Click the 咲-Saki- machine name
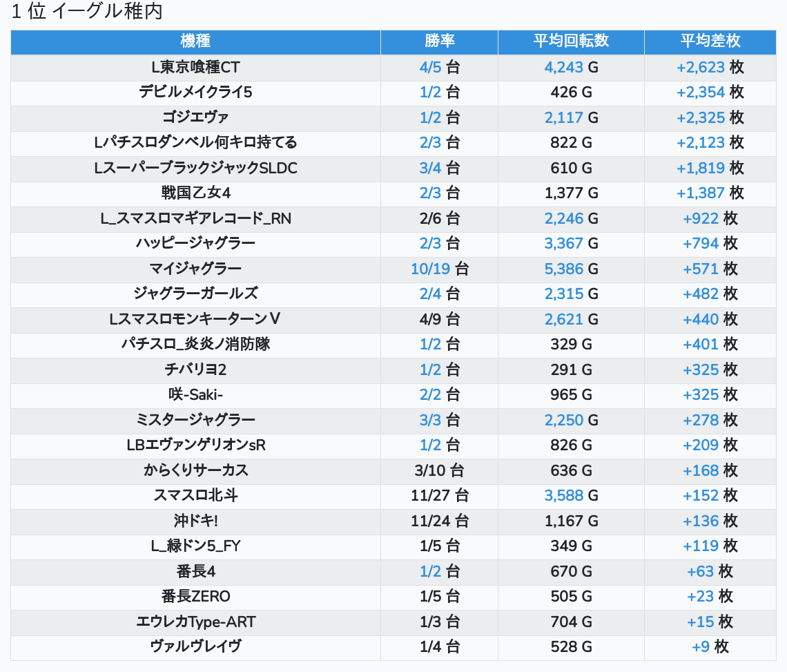Screen dimensions: 787x672 [x=195, y=395]
